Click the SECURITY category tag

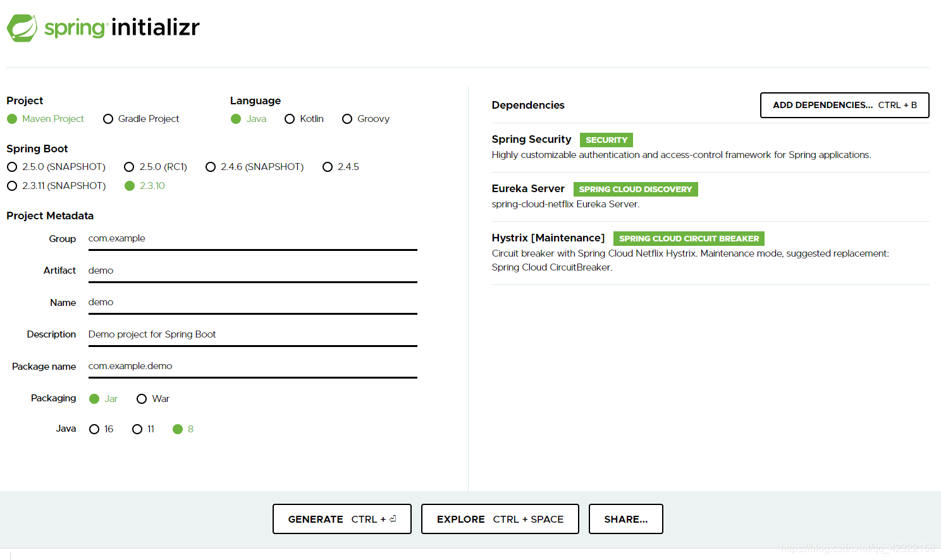point(606,140)
